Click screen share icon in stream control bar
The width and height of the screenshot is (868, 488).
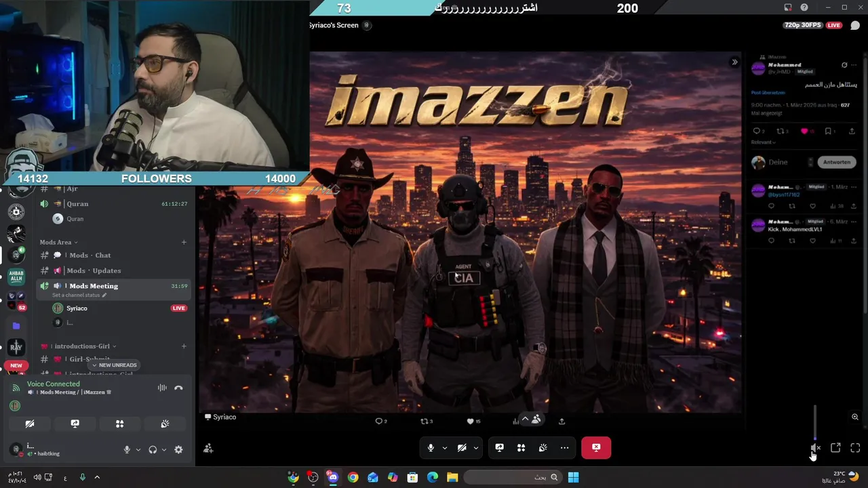[x=499, y=447]
